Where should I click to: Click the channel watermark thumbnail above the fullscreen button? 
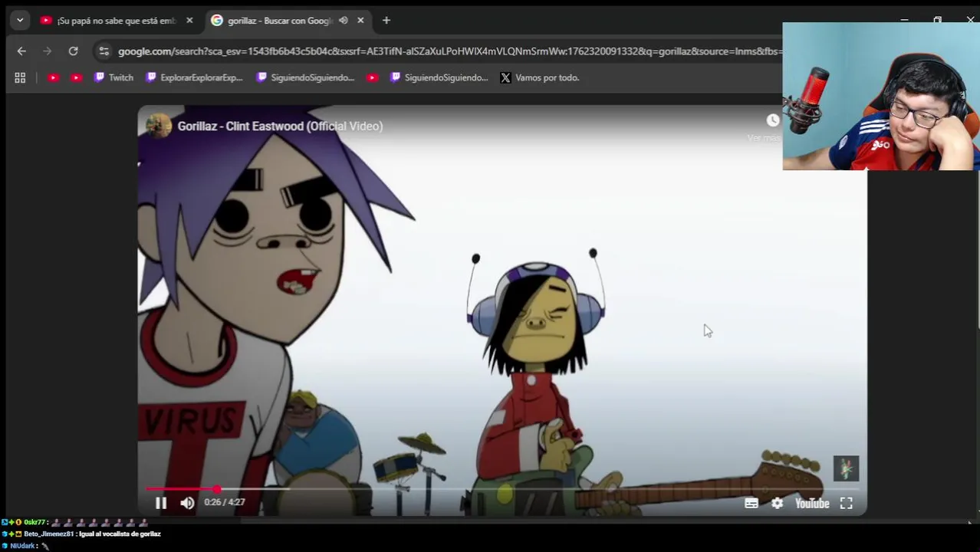point(846,468)
